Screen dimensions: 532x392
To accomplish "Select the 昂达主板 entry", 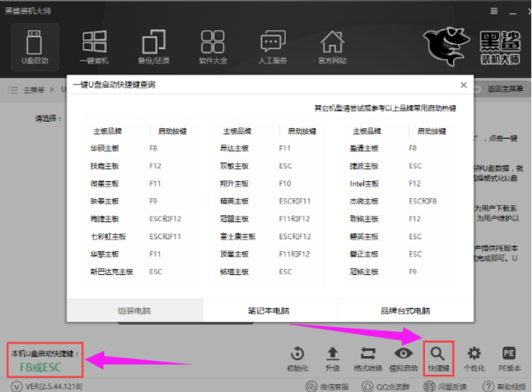I will tap(234, 148).
